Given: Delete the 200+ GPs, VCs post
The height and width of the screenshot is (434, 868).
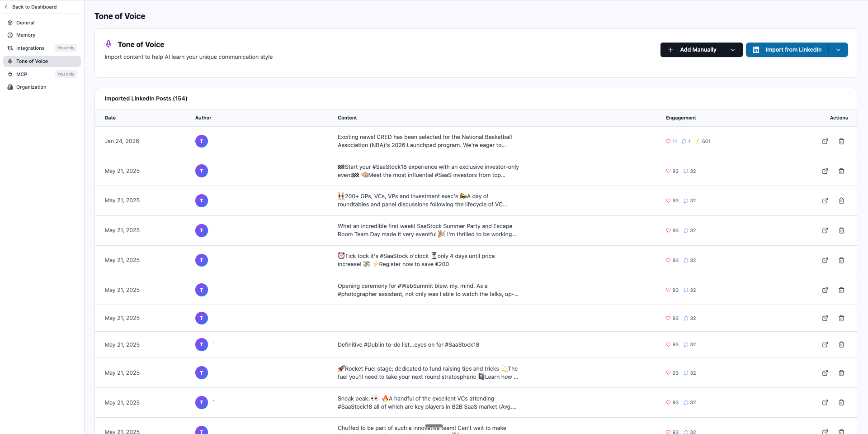Looking at the screenshot, I should (841, 200).
